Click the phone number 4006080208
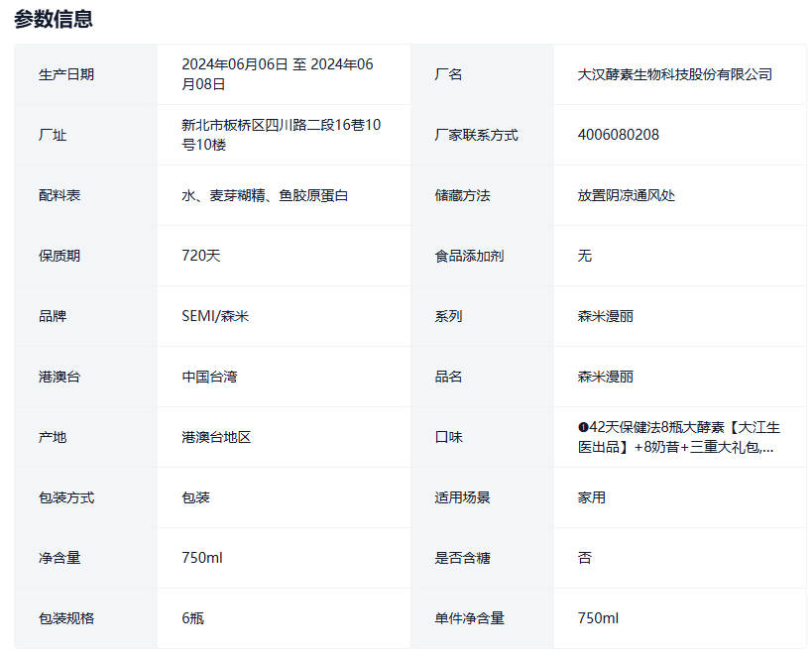The height and width of the screenshot is (654, 812). (619, 135)
